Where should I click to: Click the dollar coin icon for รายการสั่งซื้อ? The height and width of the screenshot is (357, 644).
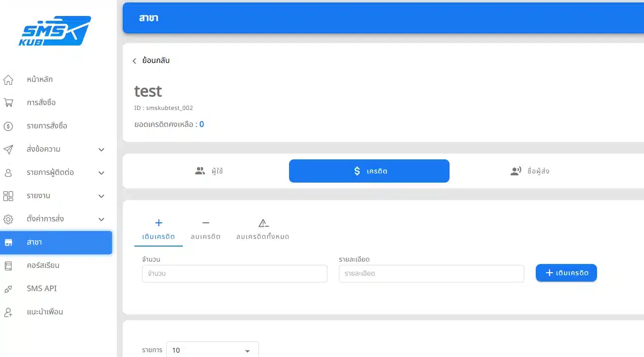point(8,126)
